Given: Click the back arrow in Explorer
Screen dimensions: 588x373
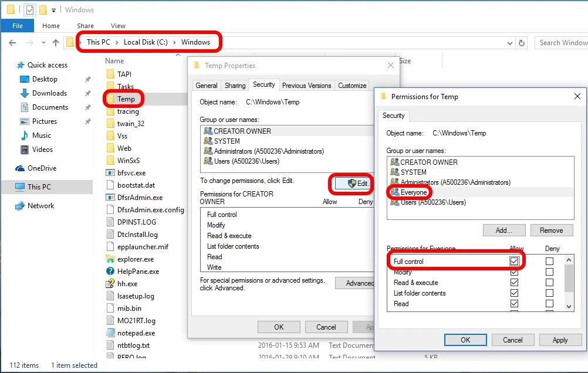Looking at the screenshot, I should [x=12, y=43].
